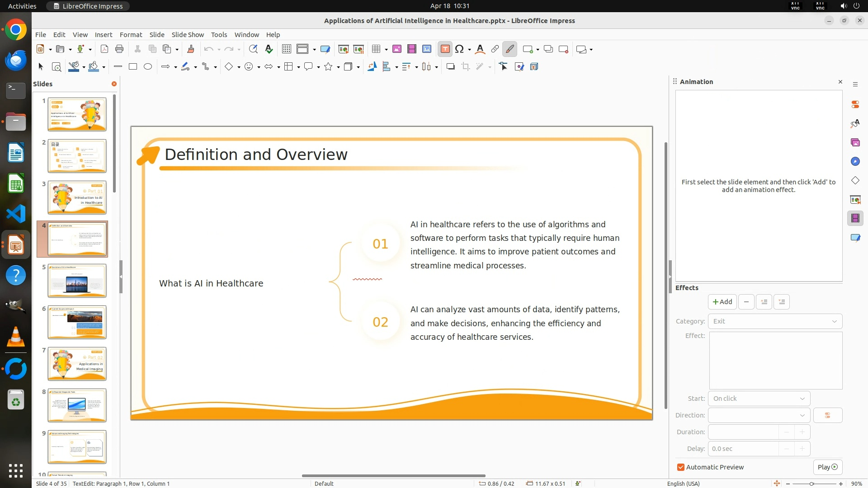The height and width of the screenshot is (488, 868).
Task: Click the Insert Hyperlink toolbar icon
Action: (495, 49)
